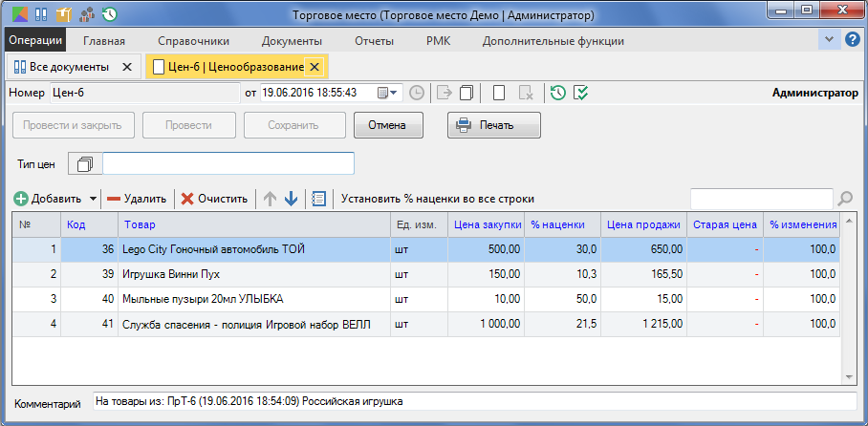Click the list selection icon after arrows

click(x=319, y=199)
